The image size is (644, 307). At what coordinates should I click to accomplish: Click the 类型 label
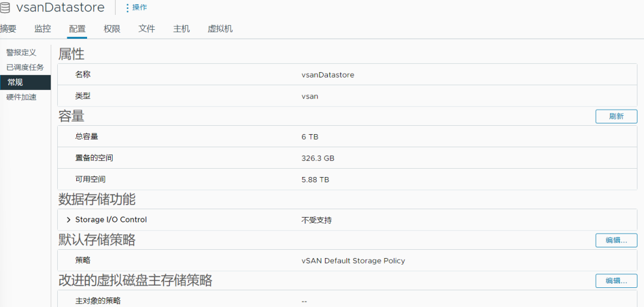click(82, 96)
